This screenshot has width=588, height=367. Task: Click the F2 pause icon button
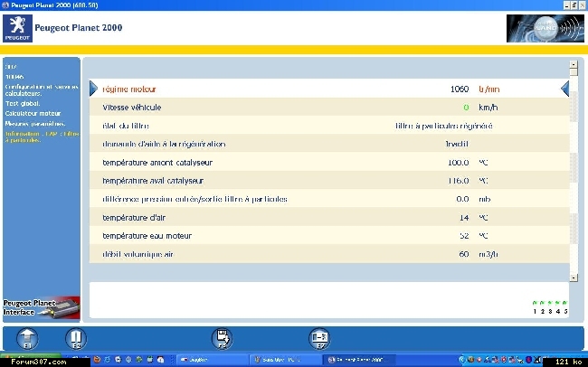(x=76, y=338)
